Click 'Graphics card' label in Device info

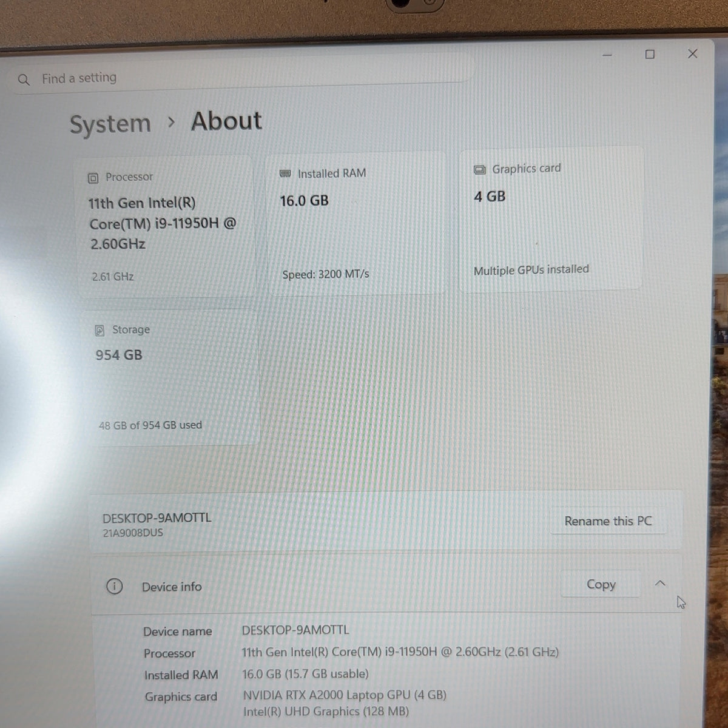point(181,697)
